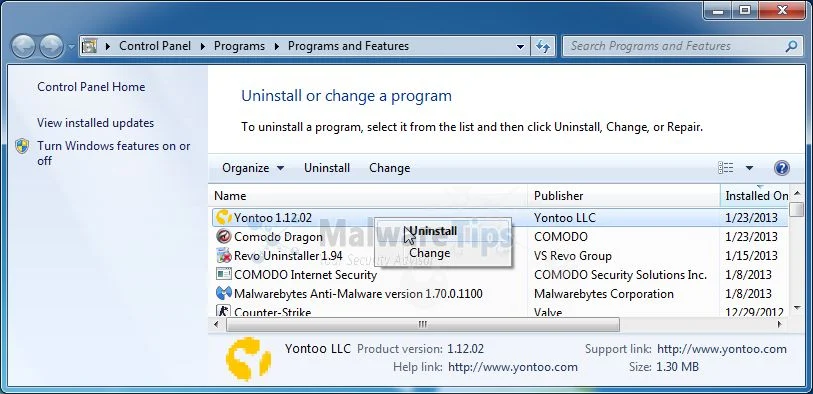The height and width of the screenshot is (394, 813).
Task: Click the Malwarebytes Anti-Malware icon
Action: coord(223,293)
